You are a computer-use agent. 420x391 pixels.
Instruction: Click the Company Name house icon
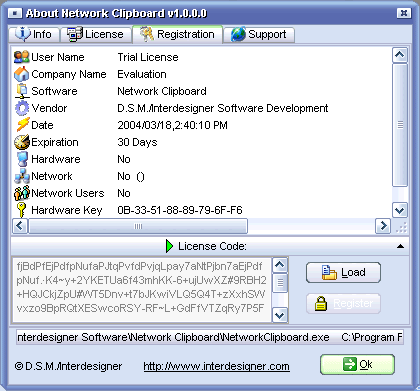click(x=22, y=74)
